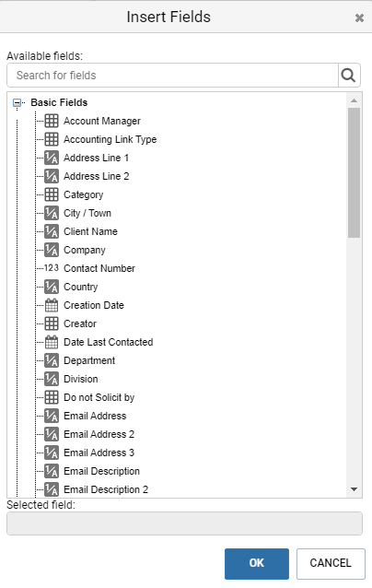The image size is (372, 588).
Task: Click the text-type icon beside Address Line 1
Action: pyautogui.click(x=52, y=158)
